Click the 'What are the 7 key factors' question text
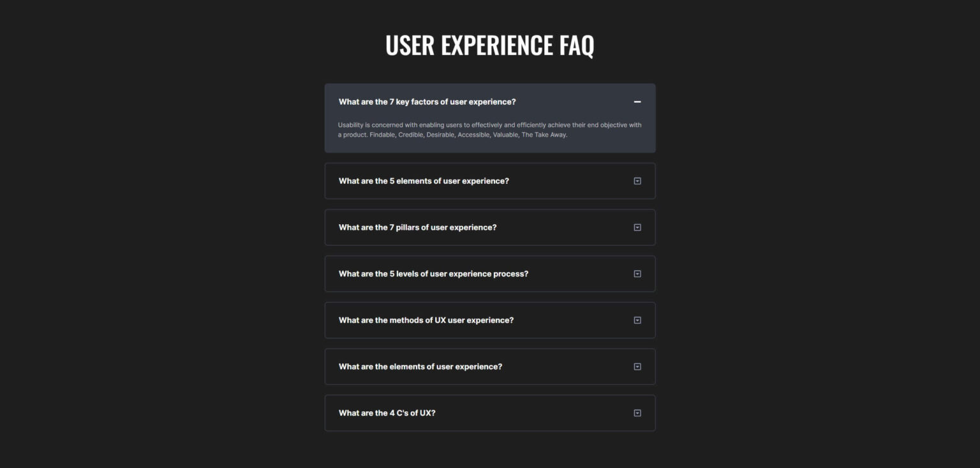 427,102
